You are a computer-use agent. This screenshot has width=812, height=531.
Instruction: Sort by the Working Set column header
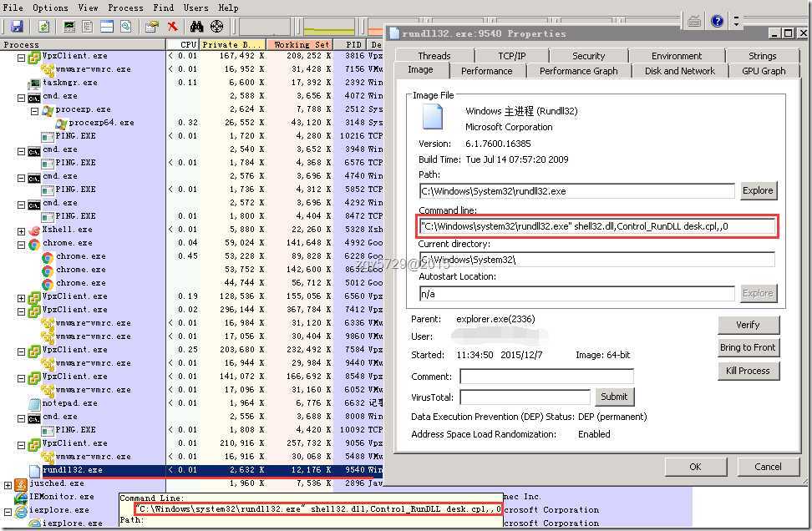coord(300,44)
